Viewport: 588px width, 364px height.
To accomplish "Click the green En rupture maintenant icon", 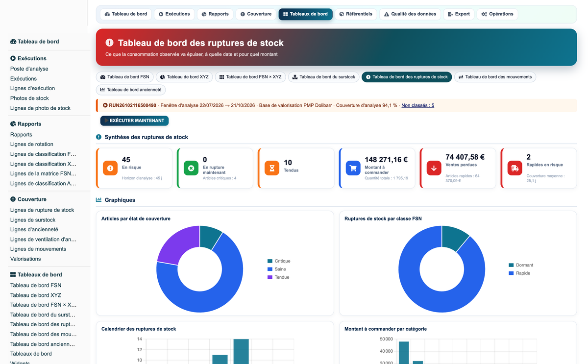I will (191, 168).
